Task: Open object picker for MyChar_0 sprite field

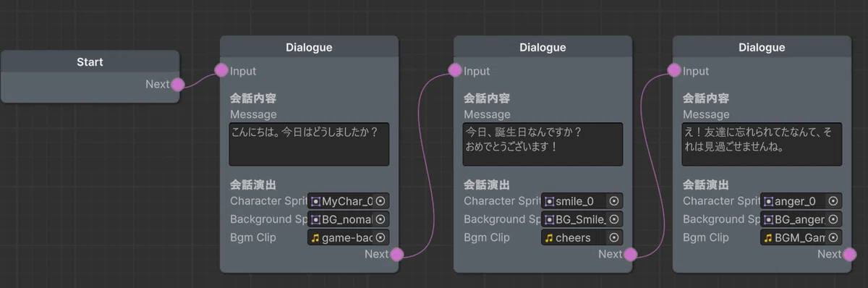Action: [x=380, y=201]
